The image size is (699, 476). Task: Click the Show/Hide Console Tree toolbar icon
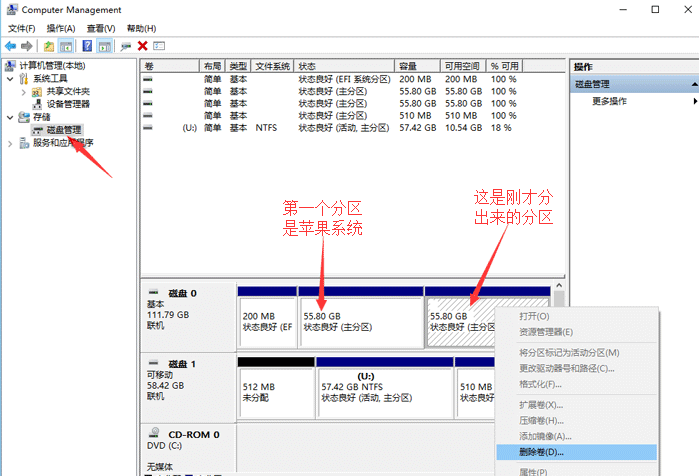pos(66,46)
